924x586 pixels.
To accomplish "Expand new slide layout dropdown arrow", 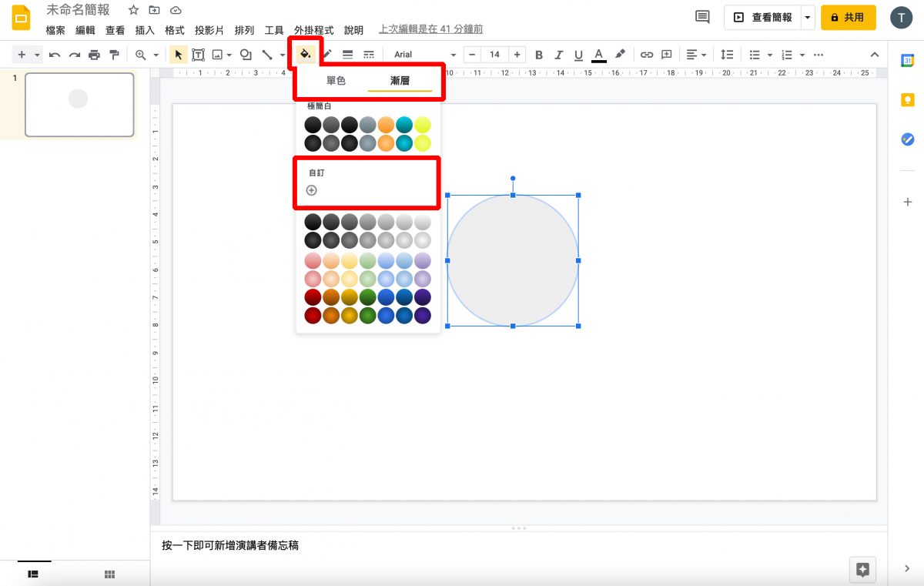I will pos(37,55).
